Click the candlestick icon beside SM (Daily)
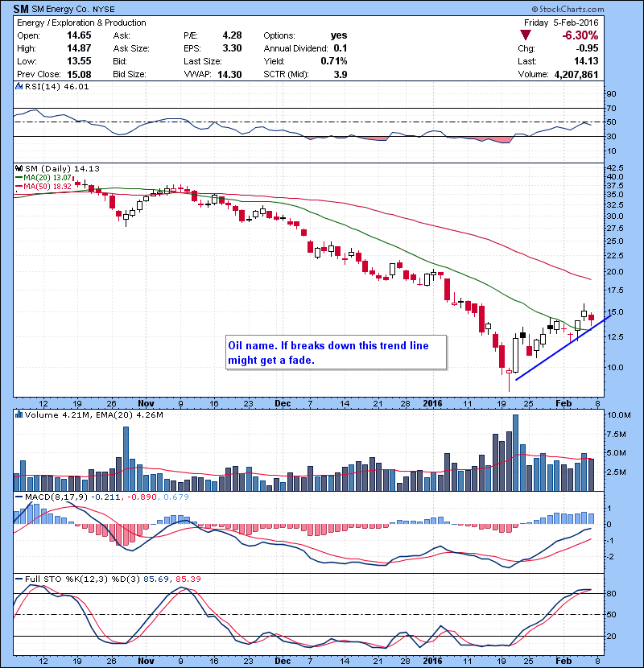644x668 pixels. coord(19,169)
